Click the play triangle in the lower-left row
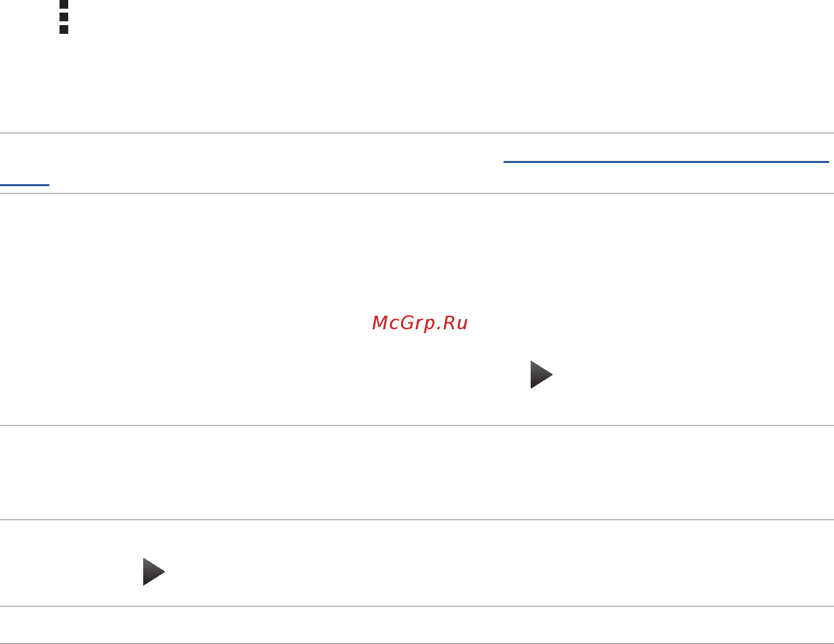 pyautogui.click(x=154, y=571)
